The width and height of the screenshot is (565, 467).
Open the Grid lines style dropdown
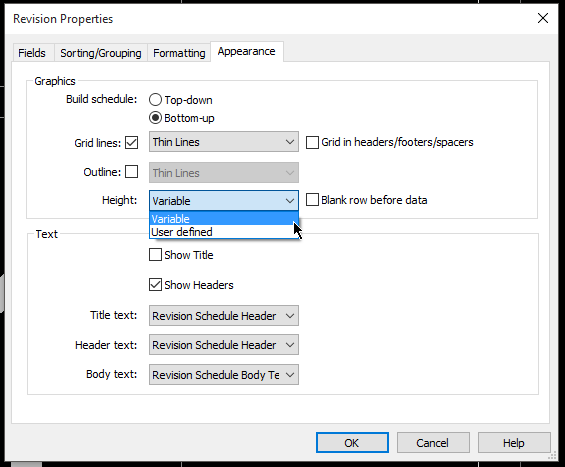(x=224, y=142)
